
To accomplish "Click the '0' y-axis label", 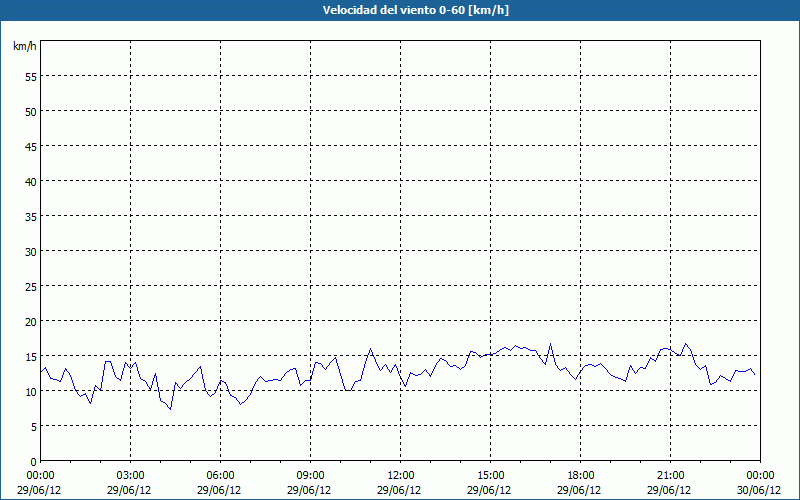I will pos(34,462).
